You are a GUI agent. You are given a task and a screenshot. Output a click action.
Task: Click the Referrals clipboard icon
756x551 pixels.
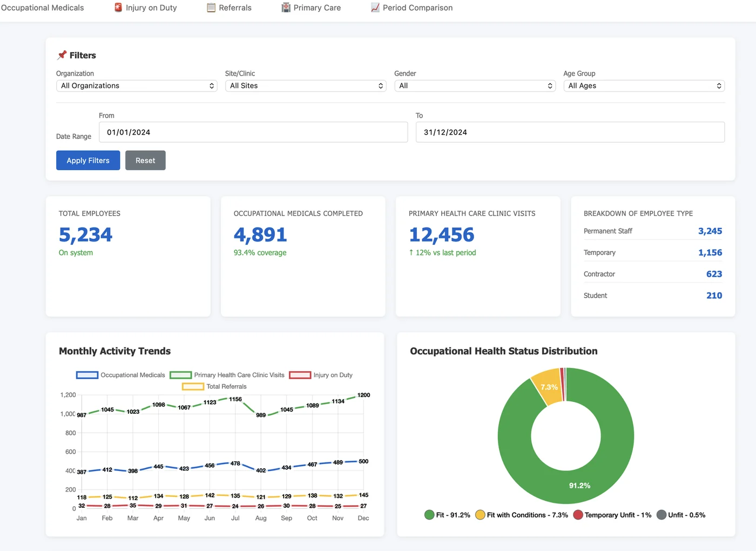(x=211, y=8)
